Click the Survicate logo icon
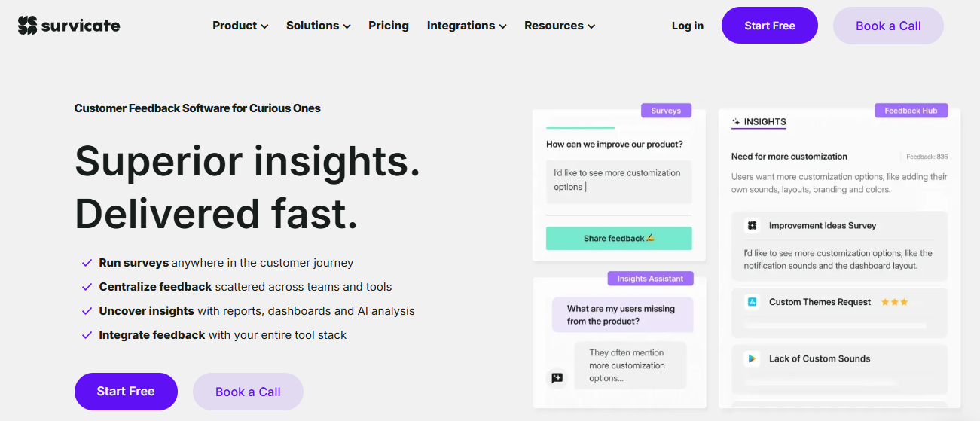Screen dimensions: 980x421 coord(27,26)
